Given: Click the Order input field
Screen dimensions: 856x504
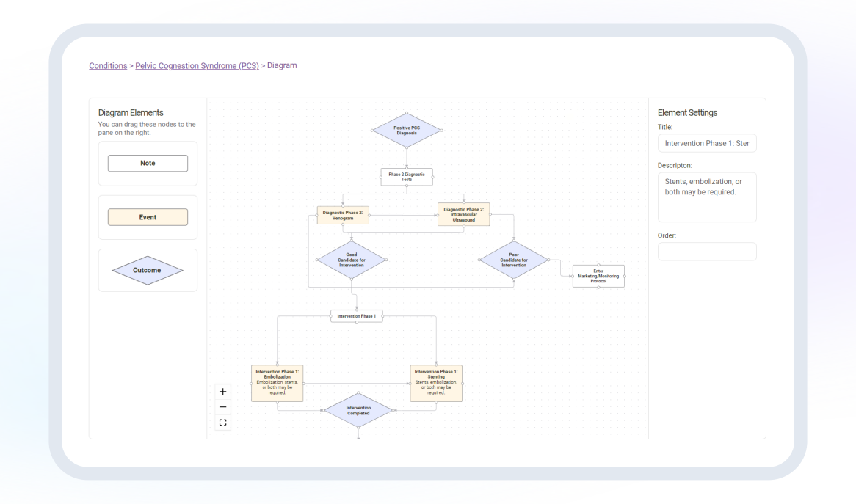Looking at the screenshot, I should [706, 252].
